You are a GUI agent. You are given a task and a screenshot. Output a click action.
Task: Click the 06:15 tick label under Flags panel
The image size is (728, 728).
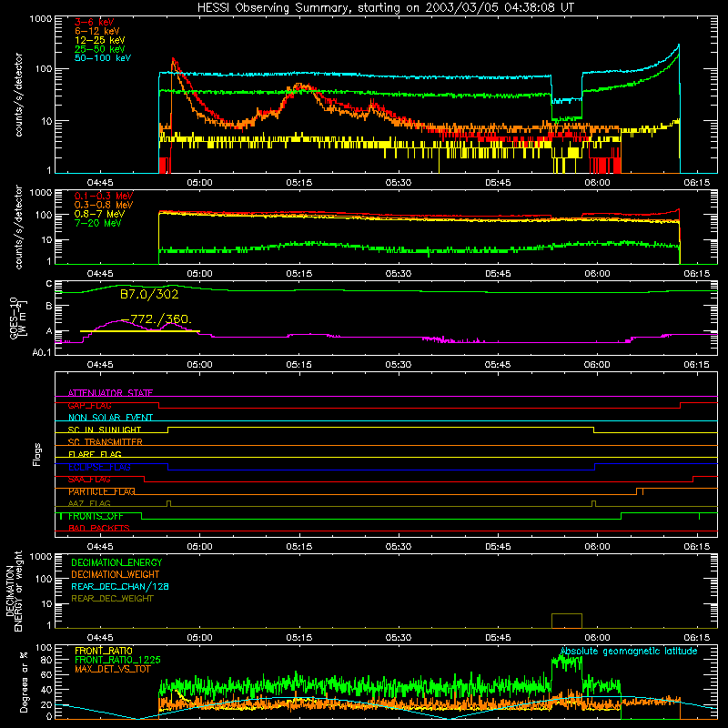click(696, 547)
